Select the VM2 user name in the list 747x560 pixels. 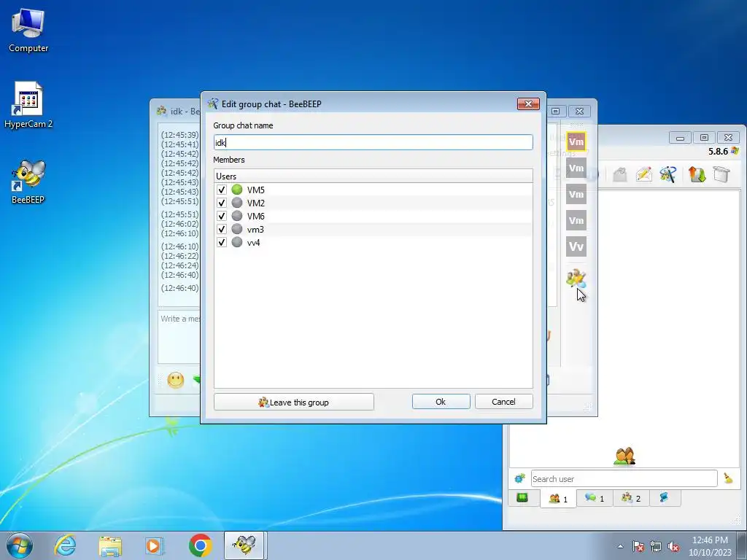point(256,203)
